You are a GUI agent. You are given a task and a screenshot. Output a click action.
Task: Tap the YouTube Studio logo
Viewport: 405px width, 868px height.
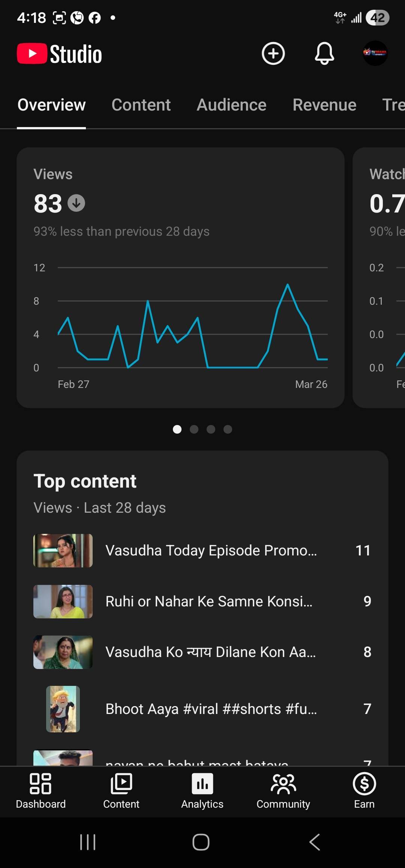click(60, 54)
